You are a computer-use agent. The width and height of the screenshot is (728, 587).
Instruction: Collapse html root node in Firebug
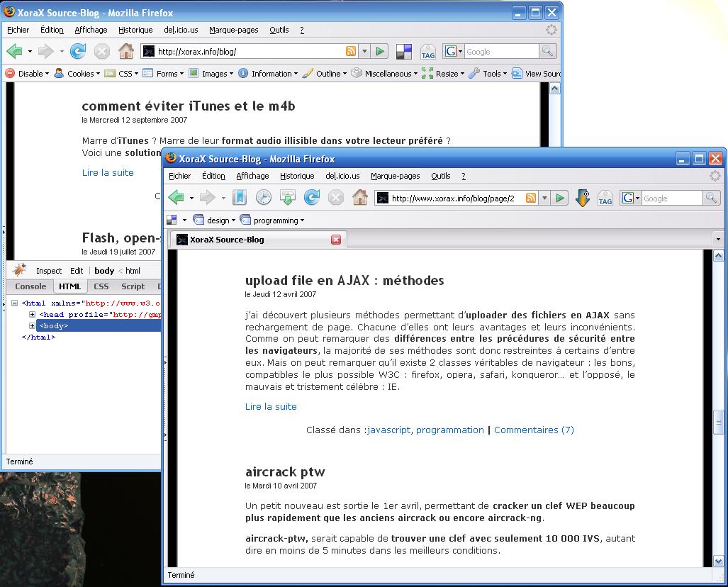pos(14,303)
